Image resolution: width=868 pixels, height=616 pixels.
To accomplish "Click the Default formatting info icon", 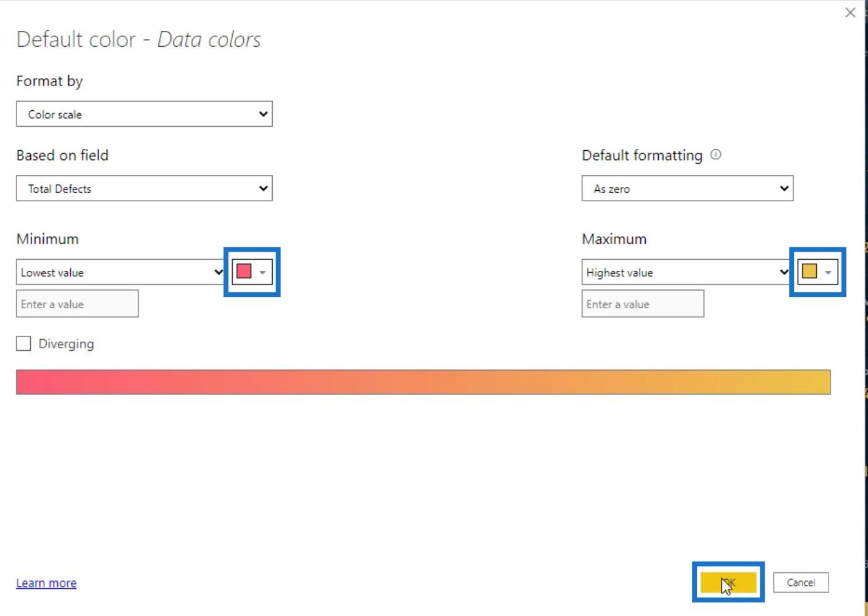I will pyautogui.click(x=715, y=154).
